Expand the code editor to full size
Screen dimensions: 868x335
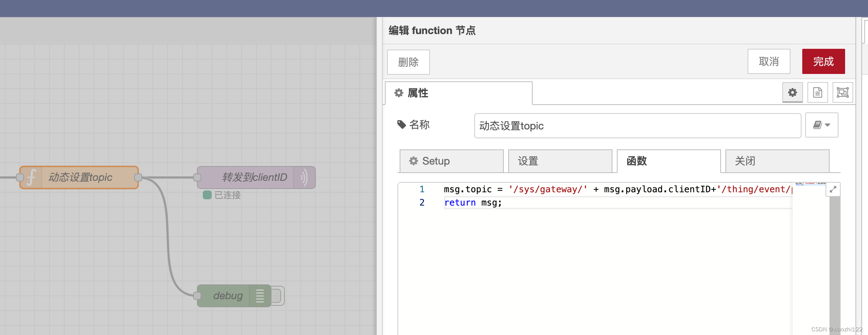coord(833,190)
